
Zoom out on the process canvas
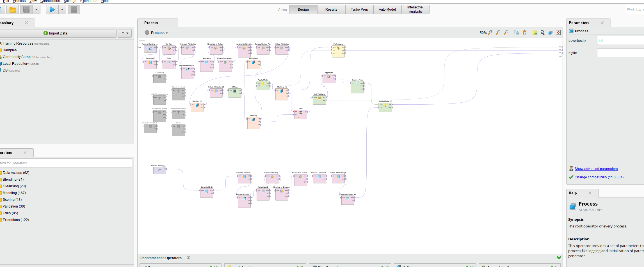[x=506, y=33]
